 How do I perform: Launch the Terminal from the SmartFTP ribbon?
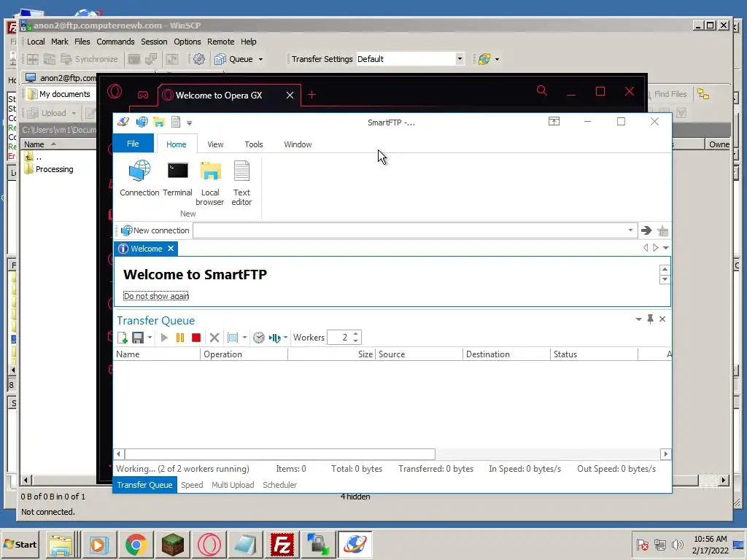coord(177,178)
